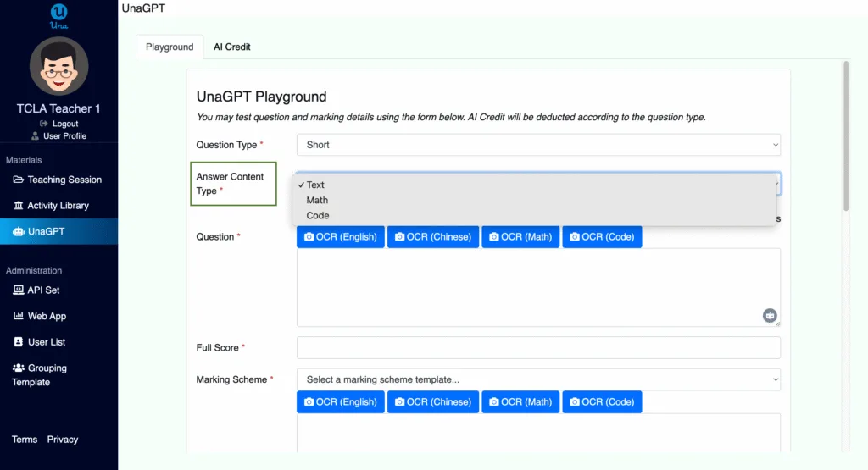
Task: Open Activity Library from sidebar
Action: point(58,206)
